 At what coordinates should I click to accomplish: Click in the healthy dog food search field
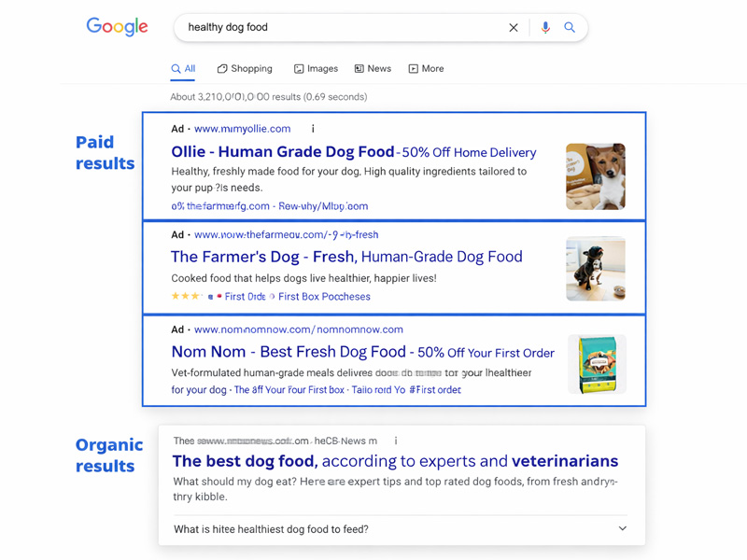[336, 28]
